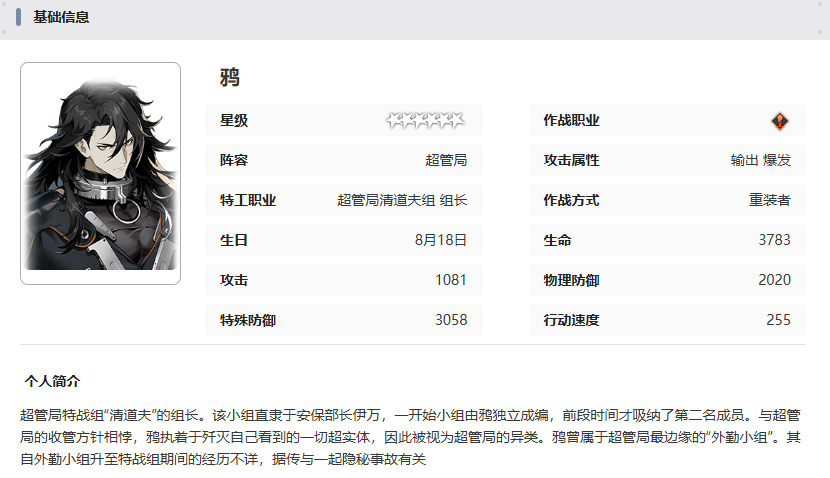Select the 基础信息 section header
The height and width of the screenshot is (478, 830).
[x=61, y=17]
